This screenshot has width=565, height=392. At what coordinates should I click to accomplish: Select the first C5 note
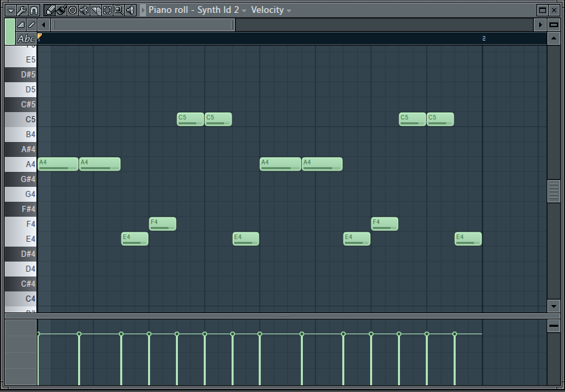[x=190, y=120]
